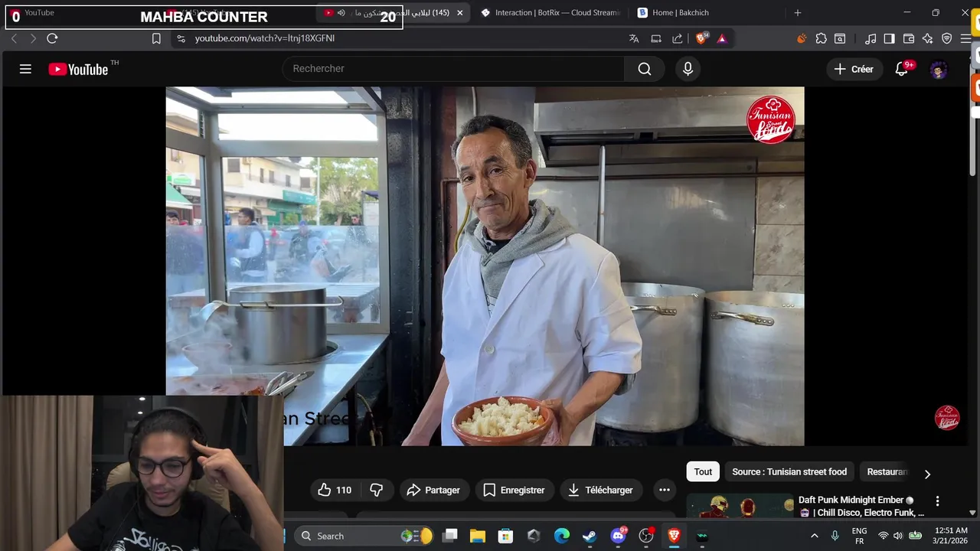The image size is (980, 551).
Task: Open Microsoft Store from the taskbar
Action: (x=505, y=536)
